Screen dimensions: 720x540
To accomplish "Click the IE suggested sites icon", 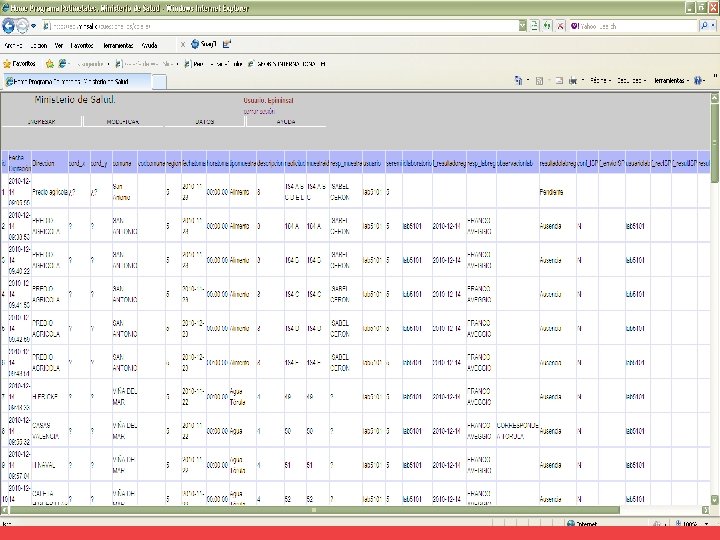I will (63, 64).
